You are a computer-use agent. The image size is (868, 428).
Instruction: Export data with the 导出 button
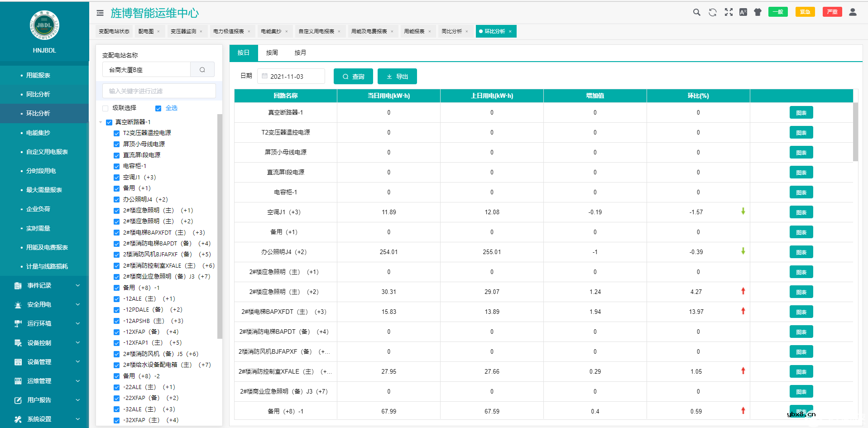pyautogui.click(x=397, y=76)
